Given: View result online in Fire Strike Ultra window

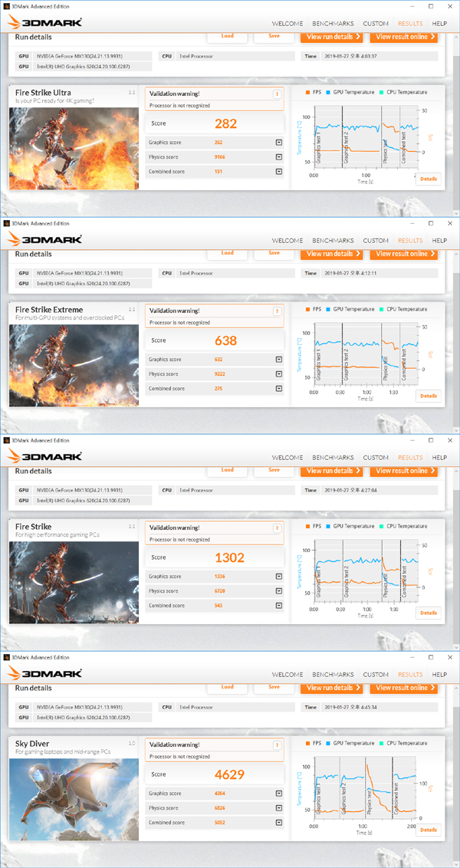Looking at the screenshot, I should pyautogui.click(x=403, y=37).
